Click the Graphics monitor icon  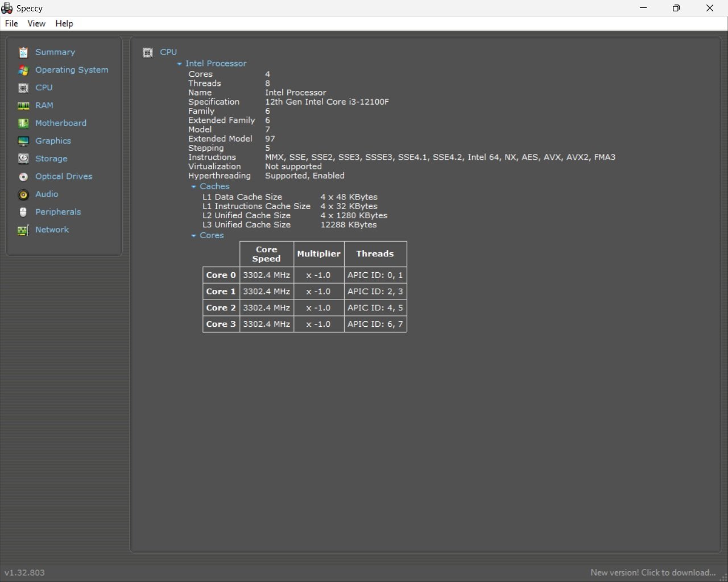(x=23, y=141)
